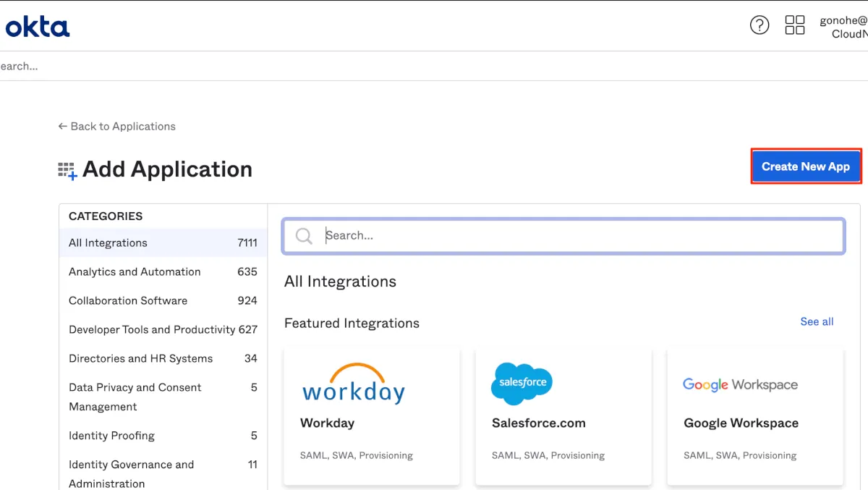Open the user account menu
This screenshot has width=868, height=490.
point(843,28)
